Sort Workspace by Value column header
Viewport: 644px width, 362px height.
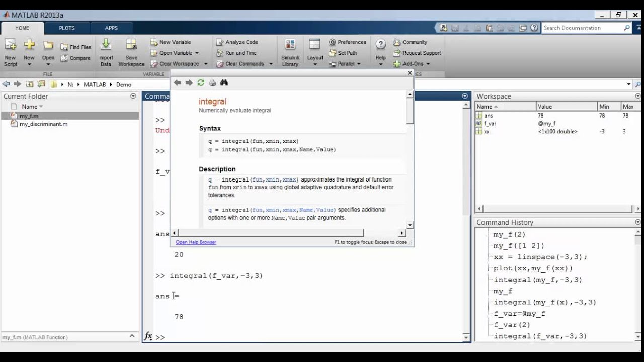[x=567, y=106]
